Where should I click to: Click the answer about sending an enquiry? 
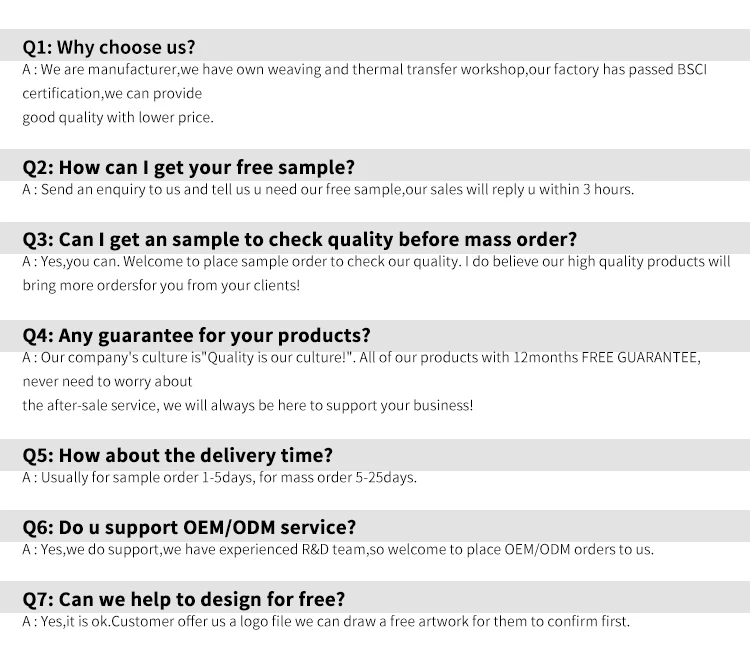coord(328,189)
